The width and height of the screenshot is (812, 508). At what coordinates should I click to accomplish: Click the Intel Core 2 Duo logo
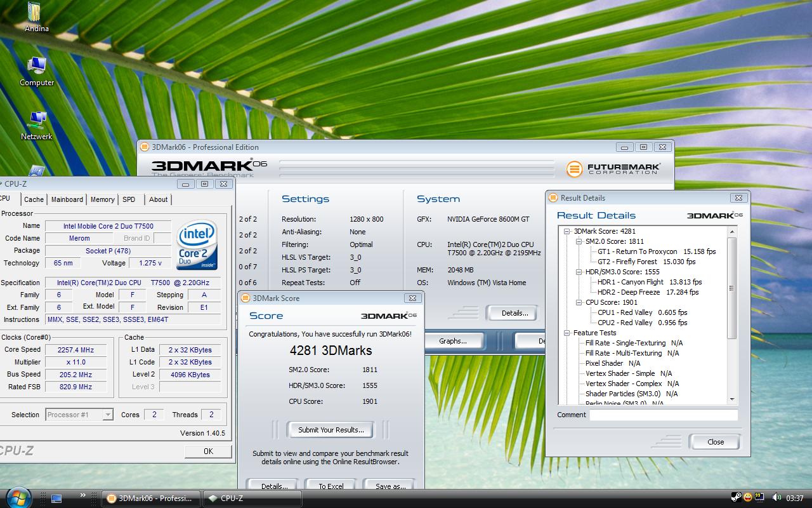(x=197, y=245)
